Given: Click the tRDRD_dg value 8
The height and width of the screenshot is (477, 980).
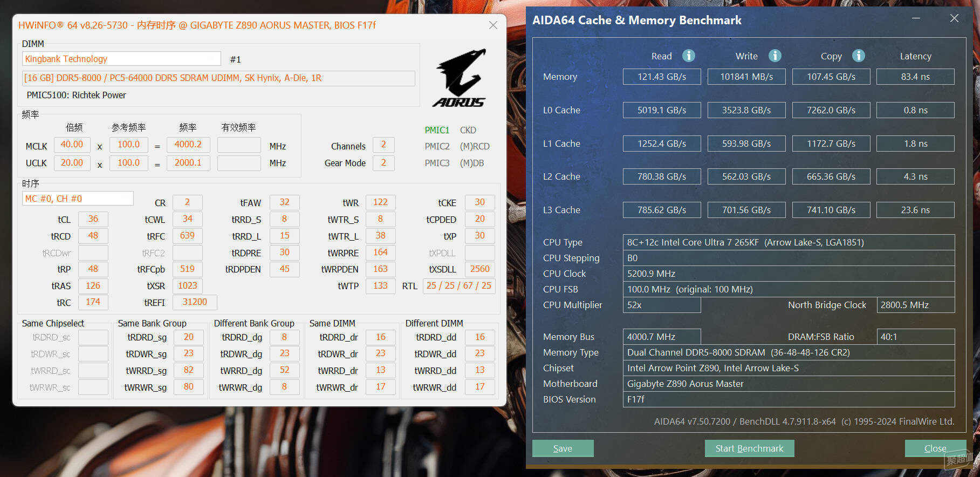Looking at the screenshot, I should [284, 337].
